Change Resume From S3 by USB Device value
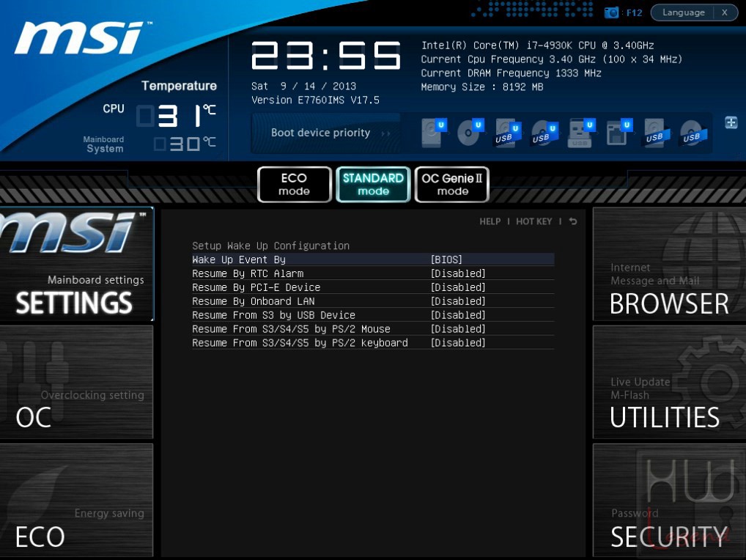The width and height of the screenshot is (746, 560). tap(458, 314)
